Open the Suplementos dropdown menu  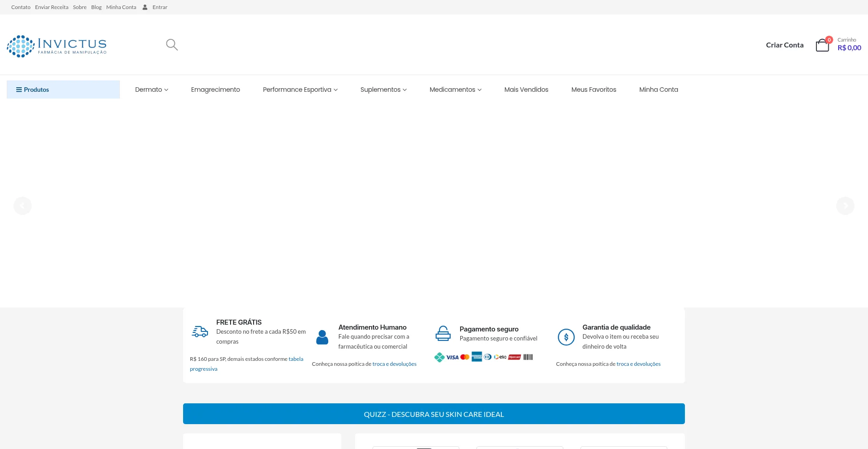click(383, 90)
